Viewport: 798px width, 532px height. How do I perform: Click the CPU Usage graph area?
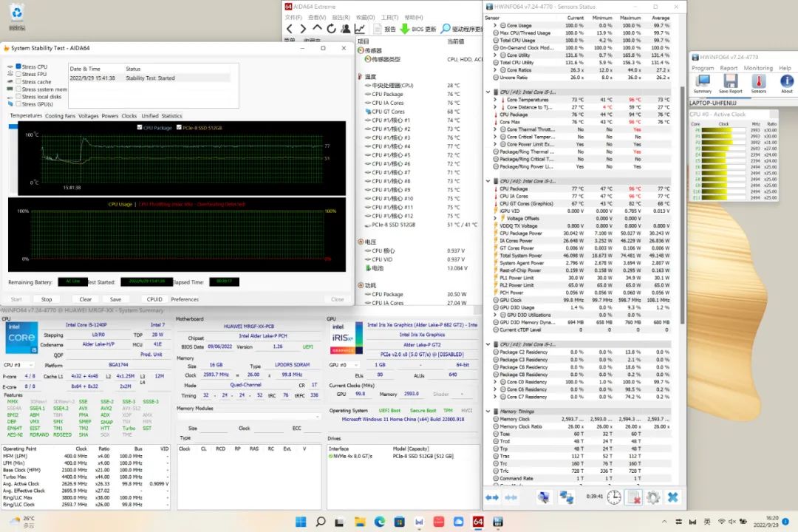(x=177, y=235)
